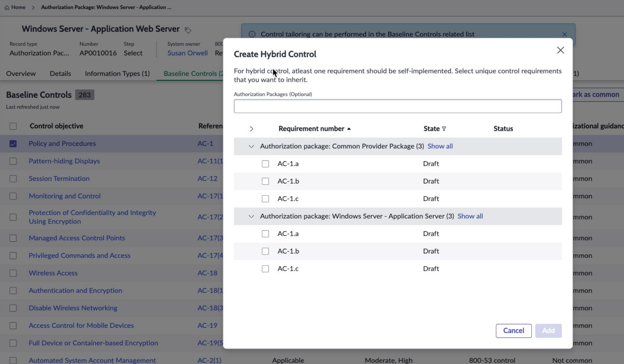Click the tag icon beside the title

[188, 30]
